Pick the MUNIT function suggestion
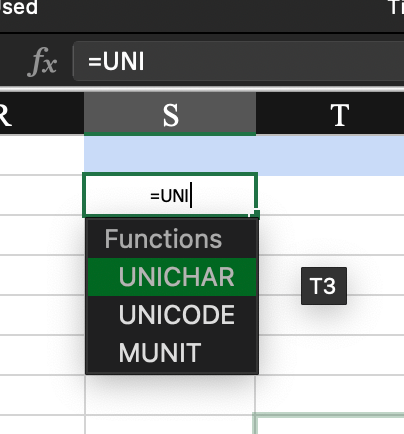The width and height of the screenshot is (404, 434). pyautogui.click(x=172, y=353)
